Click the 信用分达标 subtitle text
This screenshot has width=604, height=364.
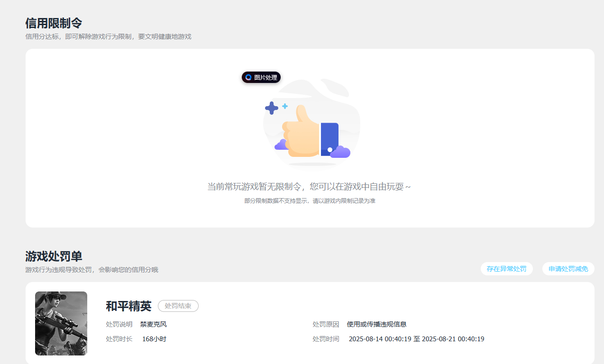tap(108, 36)
